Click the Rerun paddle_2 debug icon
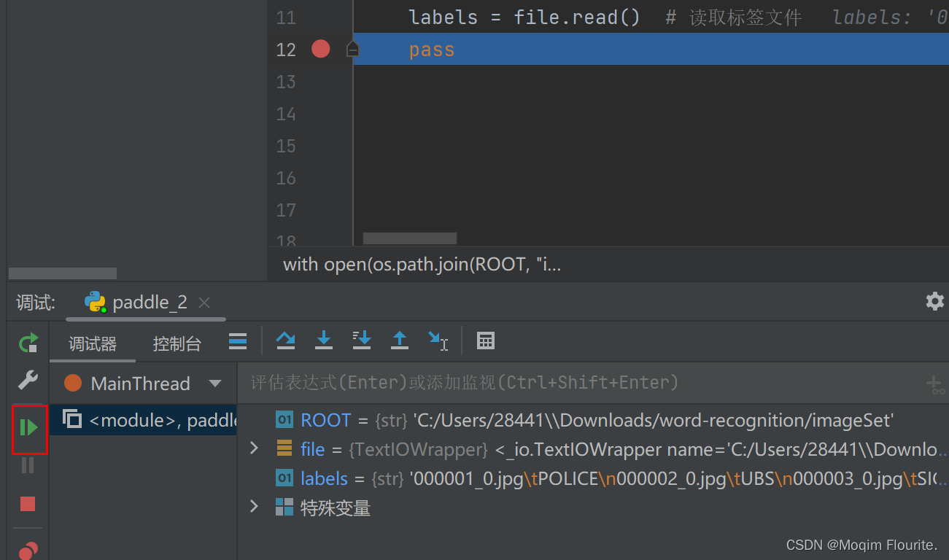 (28, 342)
